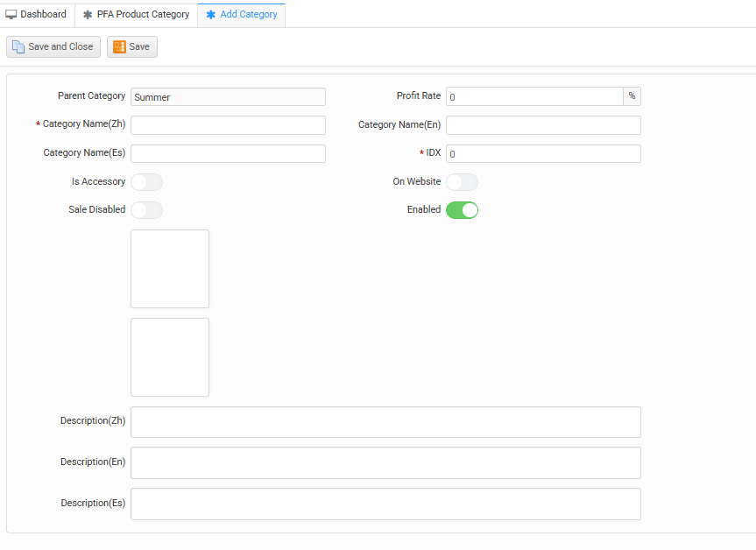Toggle the Is Accessory switch

(x=146, y=182)
